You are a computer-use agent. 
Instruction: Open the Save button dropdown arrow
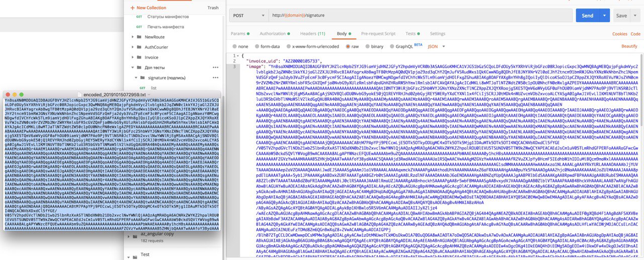point(636,16)
